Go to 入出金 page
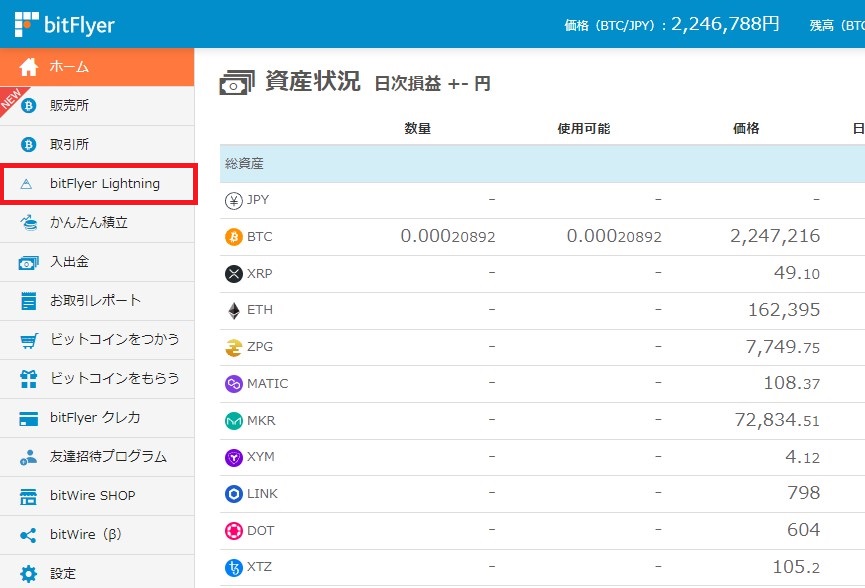Image resolution: width=865 pixels, height=588 pixels. coord(97,262)
